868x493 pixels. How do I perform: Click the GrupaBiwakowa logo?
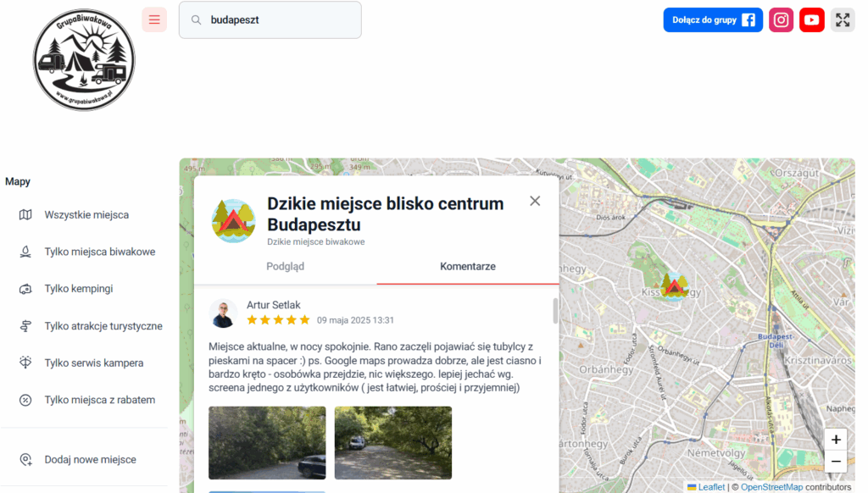pyautogui.click(x=83, y=59)
